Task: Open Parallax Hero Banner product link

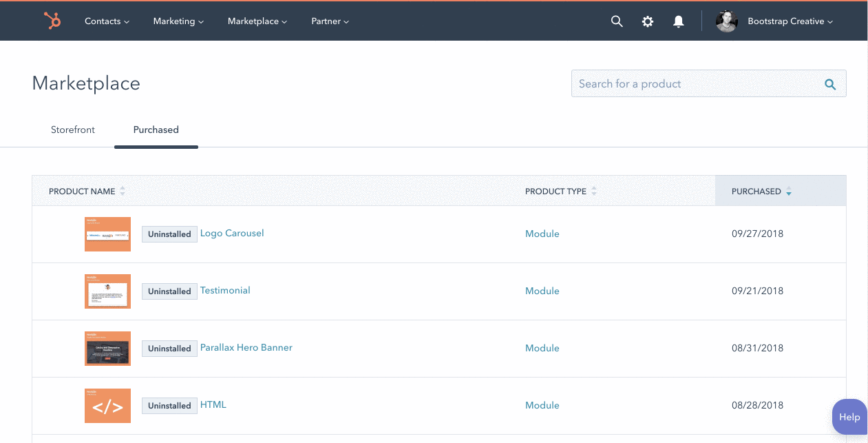Action: coord(246,347)
